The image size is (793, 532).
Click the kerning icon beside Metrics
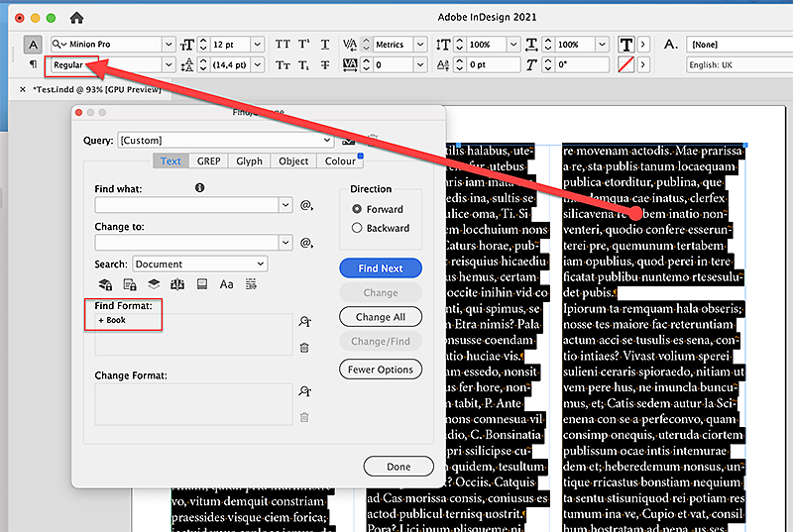pos(350,45)
